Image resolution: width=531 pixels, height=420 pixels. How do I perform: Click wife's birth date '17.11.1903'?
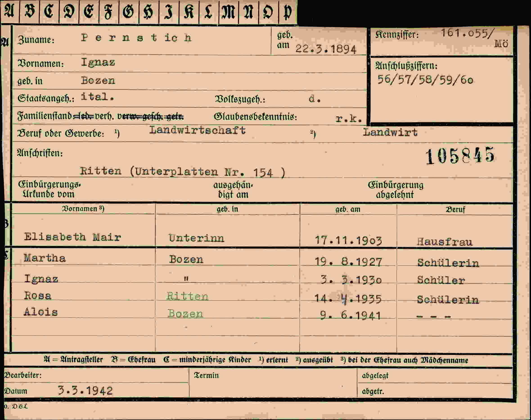coord(348,240)
